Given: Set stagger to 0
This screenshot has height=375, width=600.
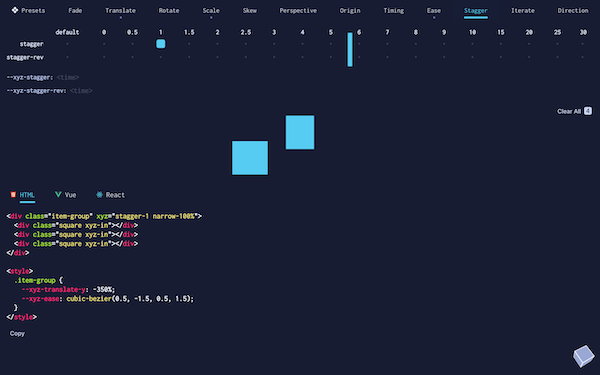Looking at the screenshot, I should (104, 44).
